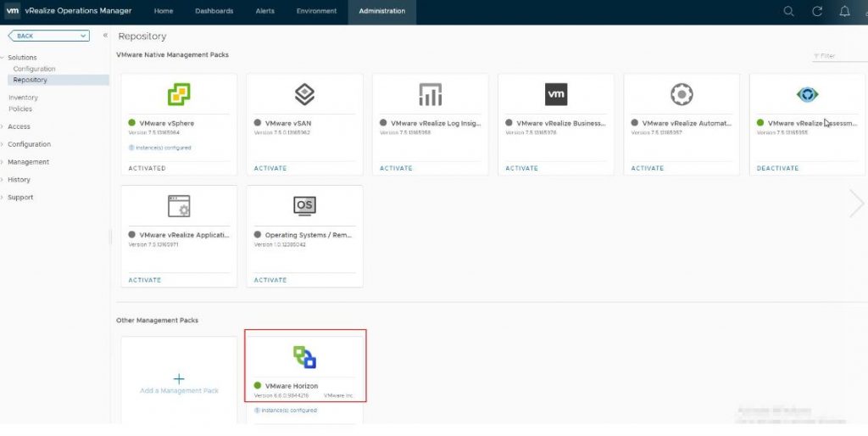Switch to the Alerts tab
The width and height of the screenshot is (868, 436).
point(265,11)
